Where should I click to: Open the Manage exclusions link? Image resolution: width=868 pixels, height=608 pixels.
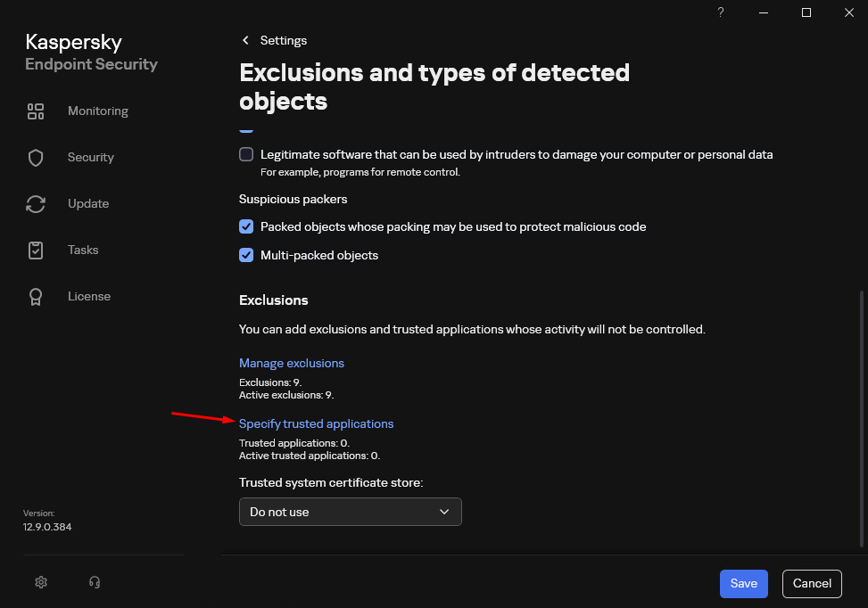(292, 363)
